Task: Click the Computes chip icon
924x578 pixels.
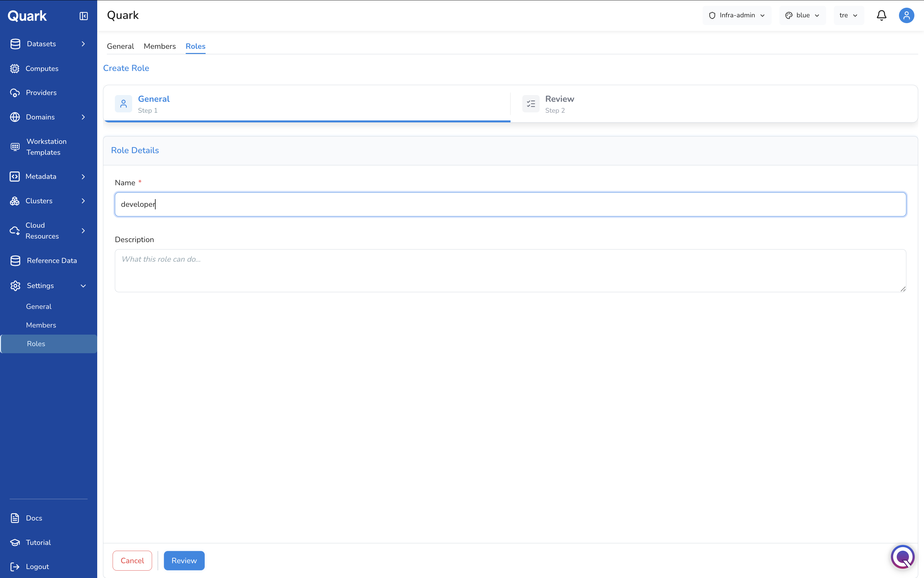Action: (x=15, y=68)
